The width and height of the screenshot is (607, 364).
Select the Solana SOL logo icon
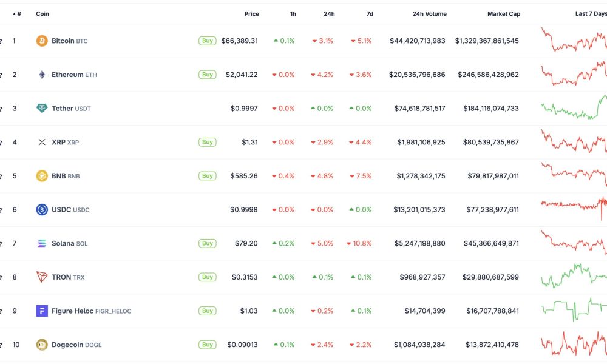[x=41, y=243]
